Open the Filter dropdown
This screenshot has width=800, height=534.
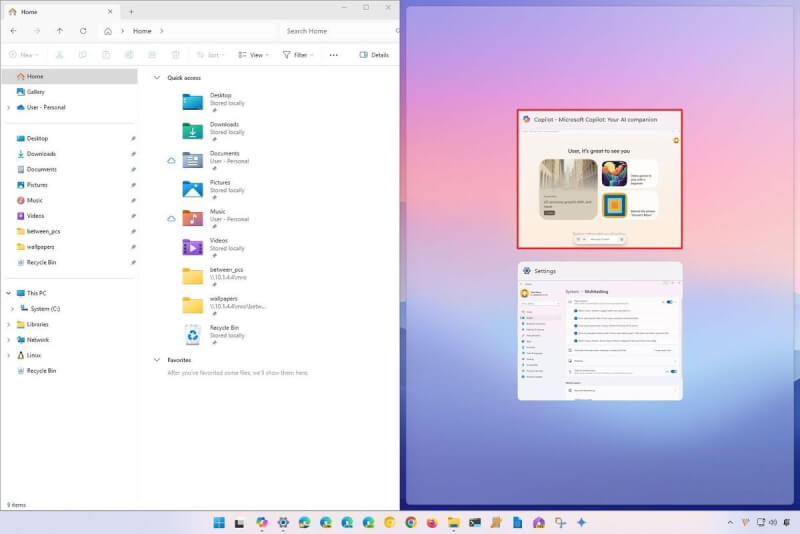pyautogui.click(x=298, y=55)
